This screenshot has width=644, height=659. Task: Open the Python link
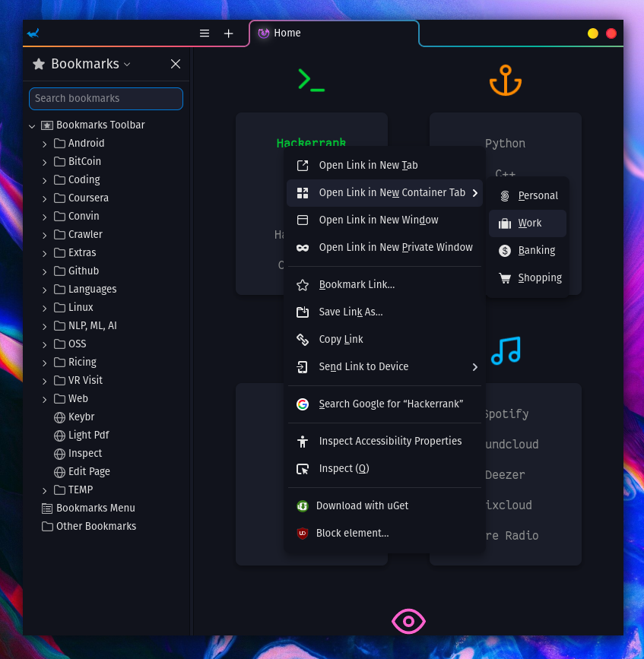point(506,144)
